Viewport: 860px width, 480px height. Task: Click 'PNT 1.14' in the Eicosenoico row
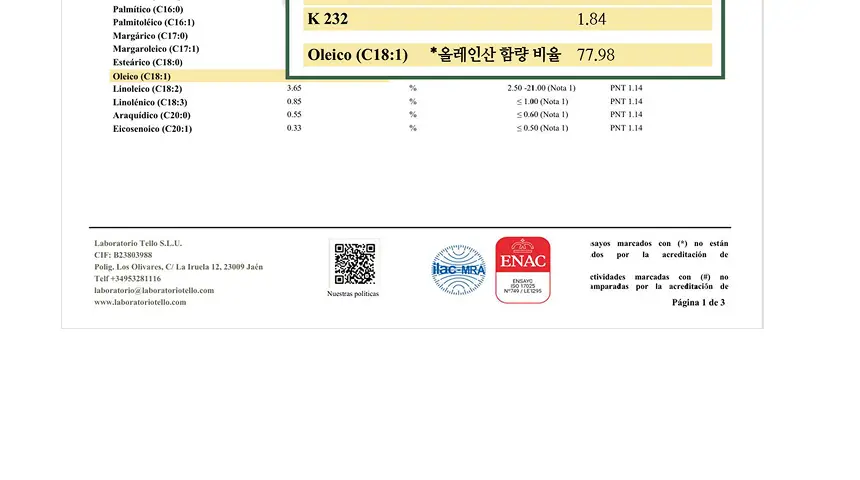tap(626, 128)
